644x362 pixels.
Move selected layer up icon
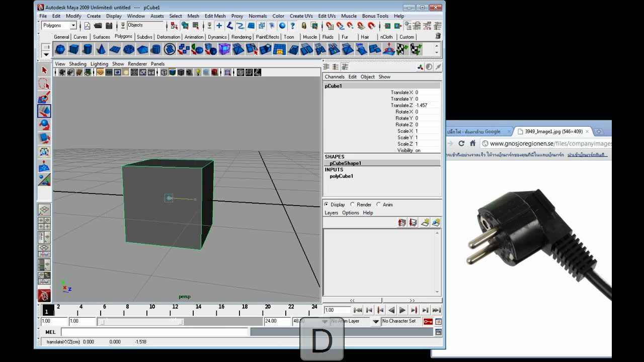click(x=402, y=222)
